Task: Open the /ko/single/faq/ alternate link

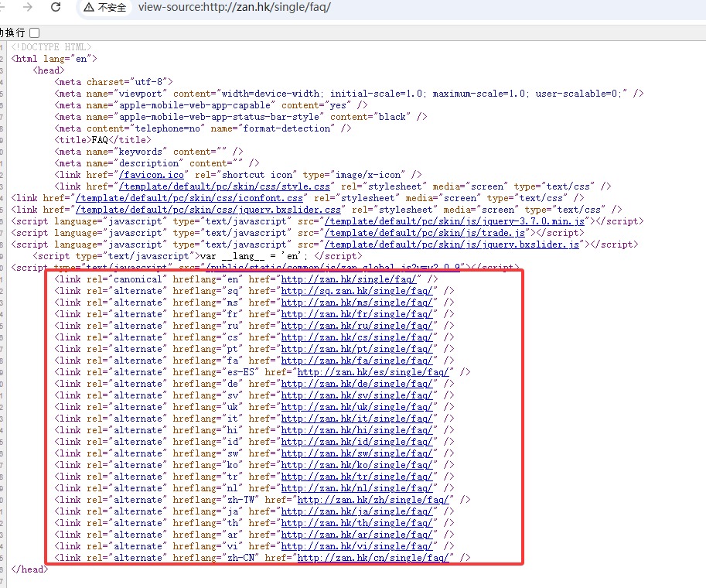Action: (356, 465)
